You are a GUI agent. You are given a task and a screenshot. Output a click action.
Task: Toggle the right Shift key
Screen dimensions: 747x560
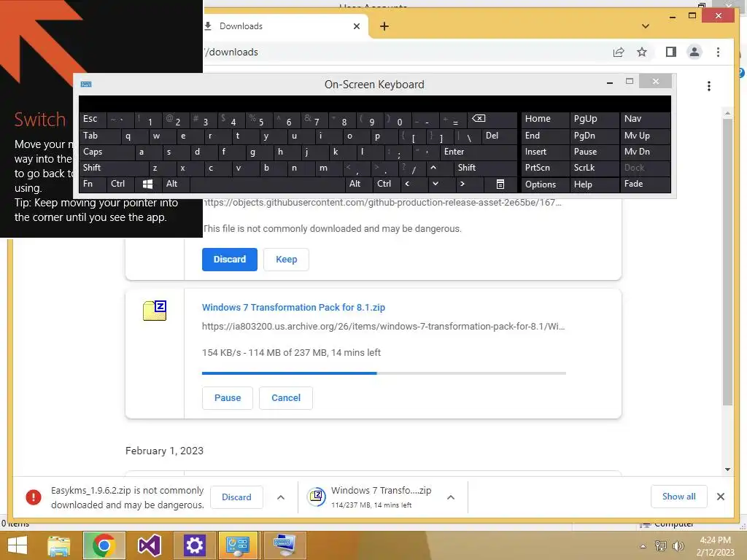[x=485, y=168]
